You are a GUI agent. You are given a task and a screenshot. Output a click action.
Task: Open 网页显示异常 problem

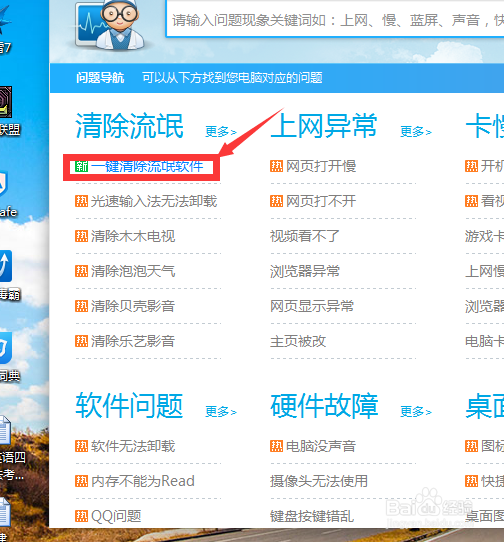click(x=312, y=306)
